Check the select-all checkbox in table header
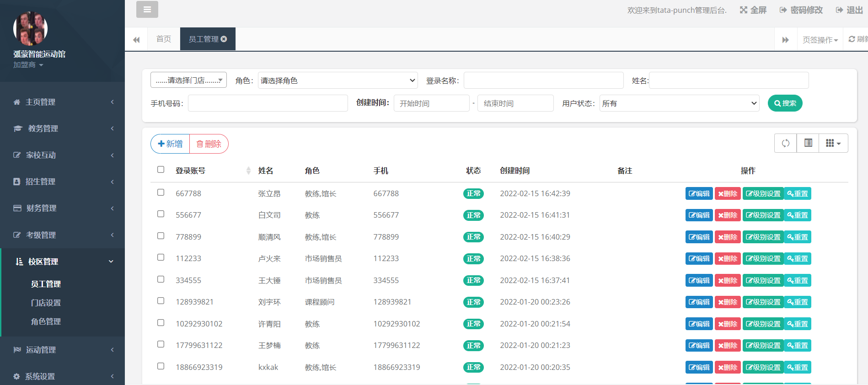868x385 pixels. pyautogui.click(x=161, y=170)
